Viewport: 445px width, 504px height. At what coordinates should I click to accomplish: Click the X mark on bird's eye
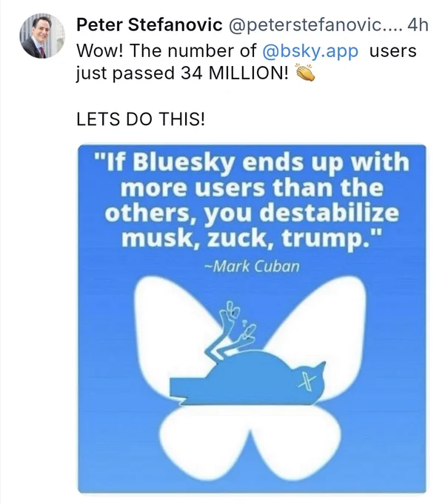tap(307, 382)
